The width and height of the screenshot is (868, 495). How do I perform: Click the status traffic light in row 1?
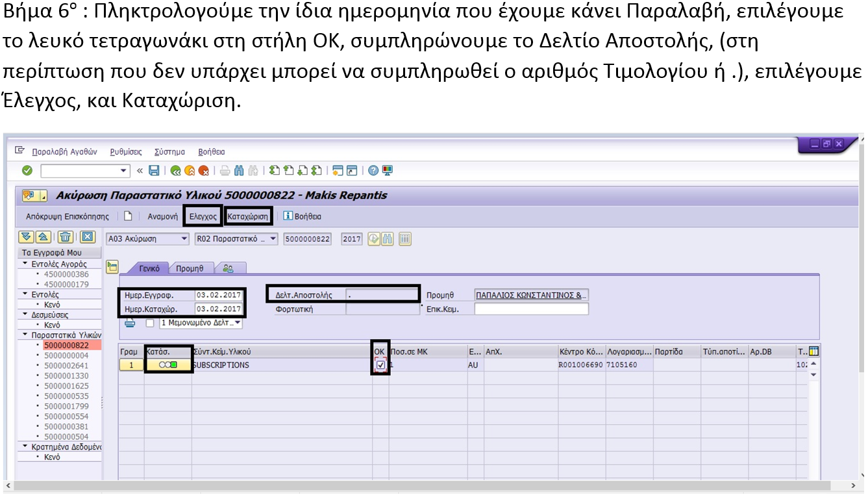coord(168,365)
